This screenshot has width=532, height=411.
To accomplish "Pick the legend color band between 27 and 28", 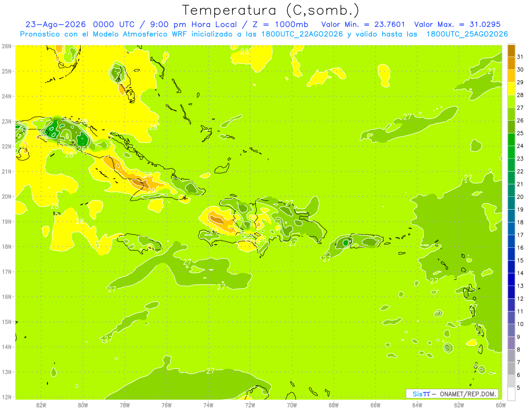I will click(x=511, y=101).
